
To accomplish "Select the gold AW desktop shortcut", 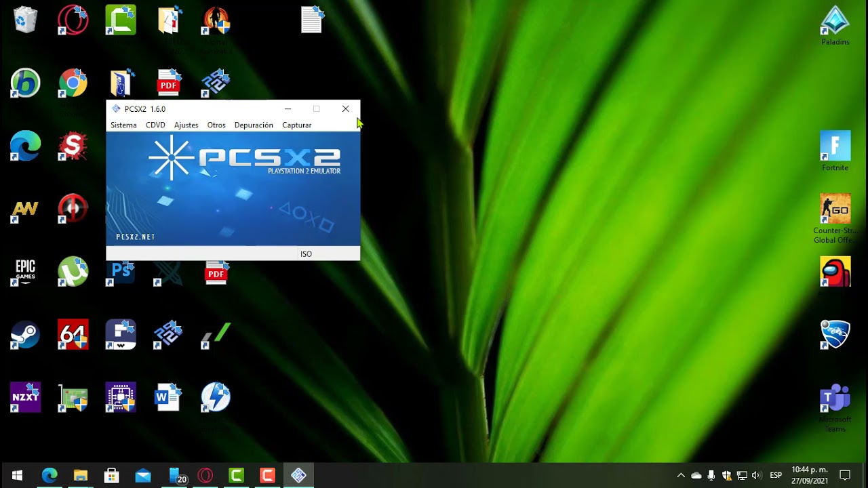I will 25,209.
